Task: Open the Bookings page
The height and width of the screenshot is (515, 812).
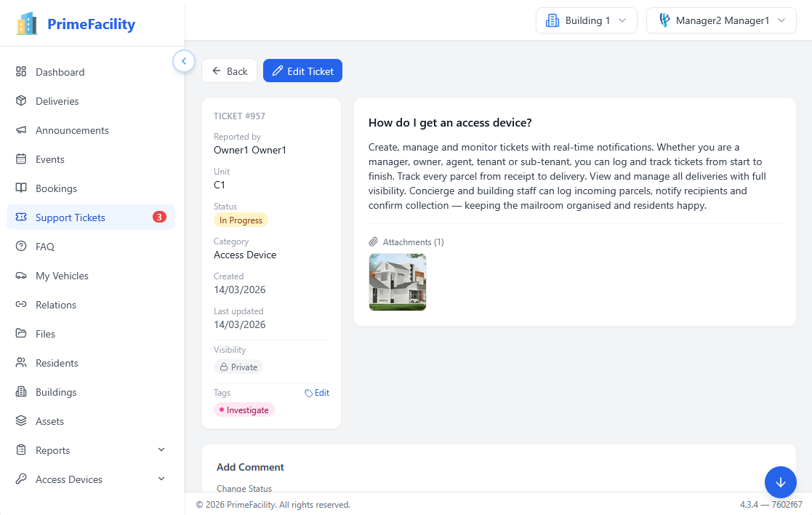Action: point(55,188)
